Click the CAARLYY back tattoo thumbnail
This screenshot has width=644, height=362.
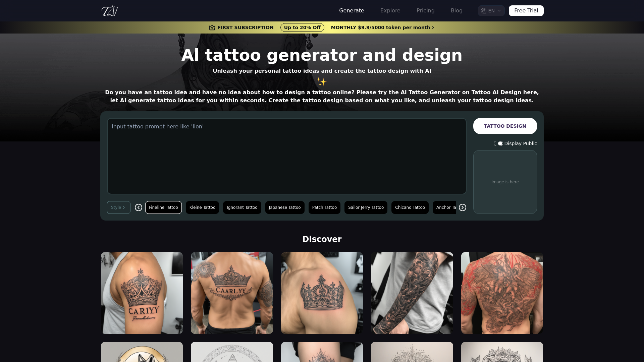point(232,293)
